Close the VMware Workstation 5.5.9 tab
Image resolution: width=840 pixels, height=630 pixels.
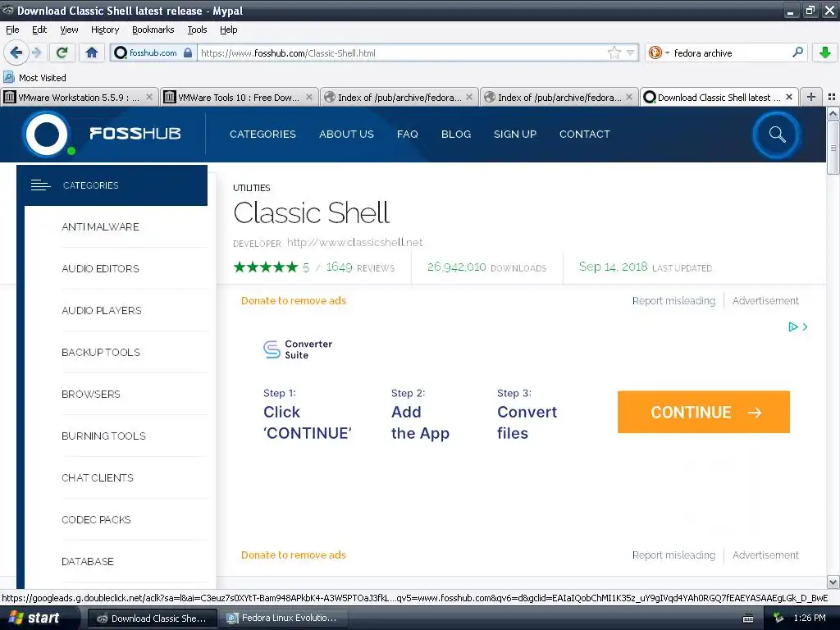point(149,97)
